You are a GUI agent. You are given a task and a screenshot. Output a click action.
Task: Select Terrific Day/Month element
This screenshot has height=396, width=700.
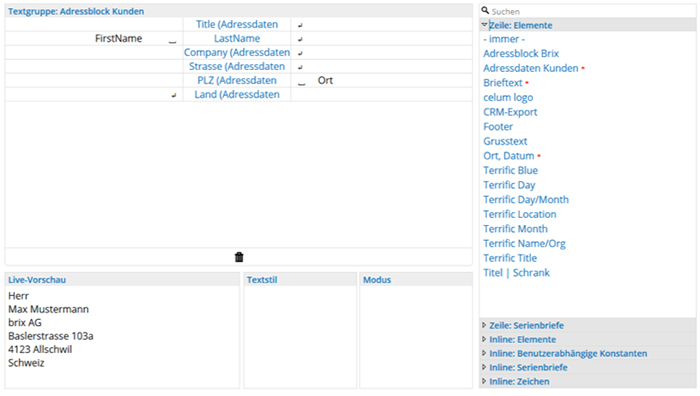tap(526, 200)
